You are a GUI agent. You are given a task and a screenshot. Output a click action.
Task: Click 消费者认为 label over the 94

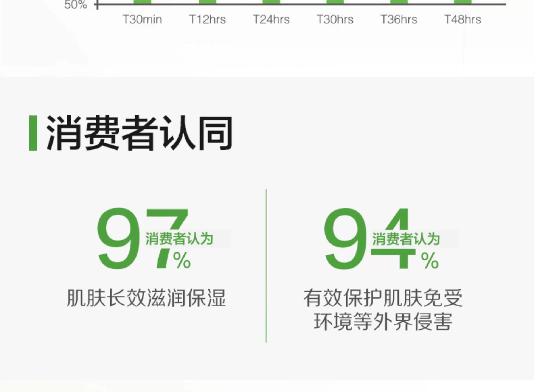406,239
